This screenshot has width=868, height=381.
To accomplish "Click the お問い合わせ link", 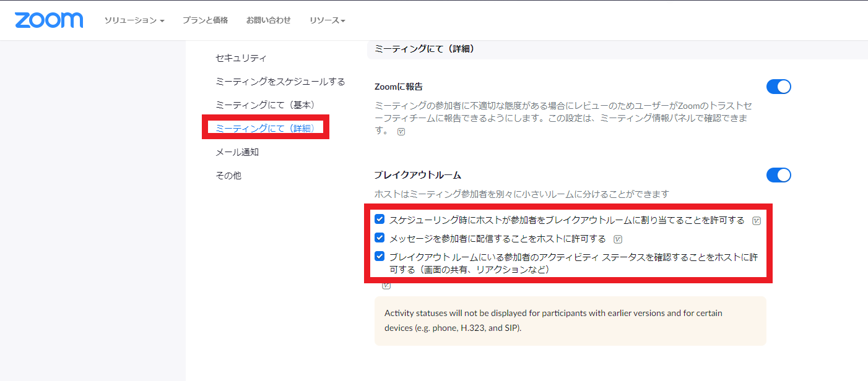I will 269,20.
